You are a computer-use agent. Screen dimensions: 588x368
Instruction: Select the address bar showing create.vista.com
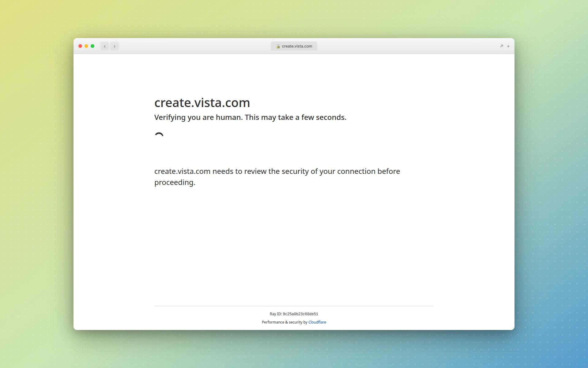(294, 46)
